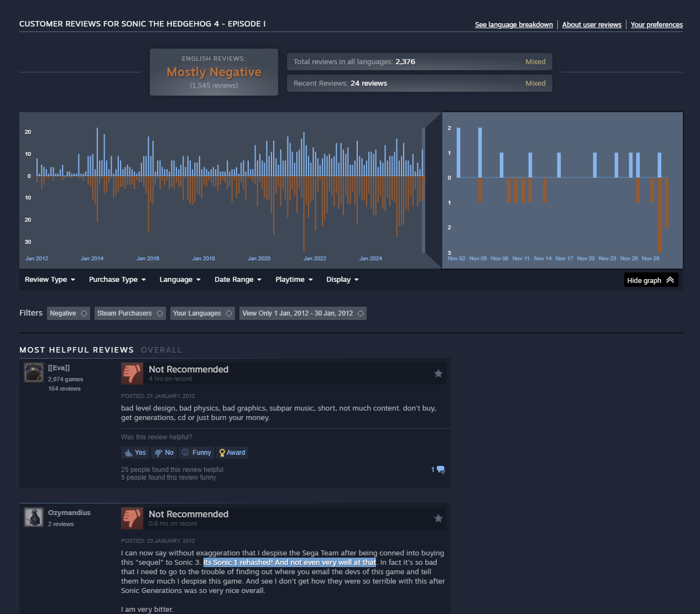Click star icon on Eva's review
700x614 pixels.
point(438,374)
